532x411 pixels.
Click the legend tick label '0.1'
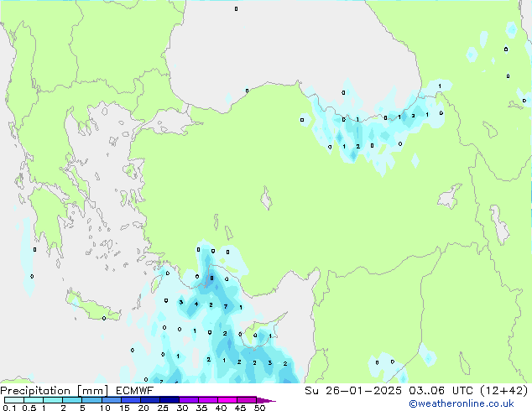pyautogui.click(x=9, y=408)
